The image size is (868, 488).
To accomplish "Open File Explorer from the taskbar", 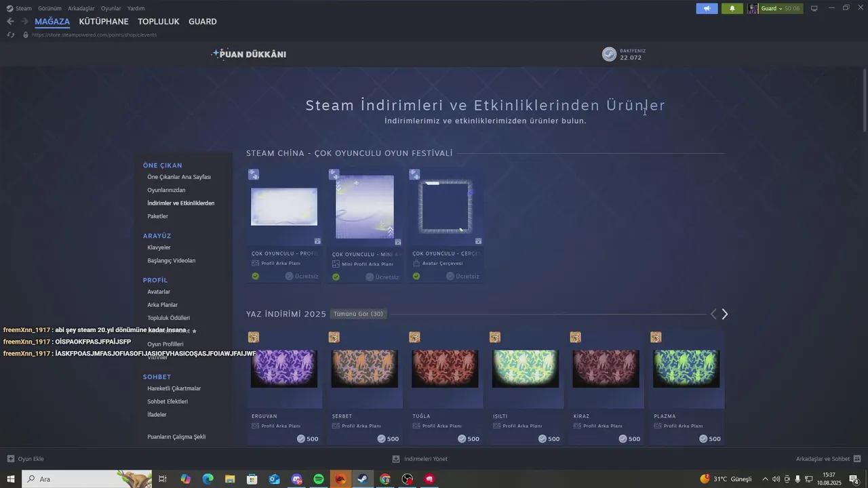I will coord(230,479).
